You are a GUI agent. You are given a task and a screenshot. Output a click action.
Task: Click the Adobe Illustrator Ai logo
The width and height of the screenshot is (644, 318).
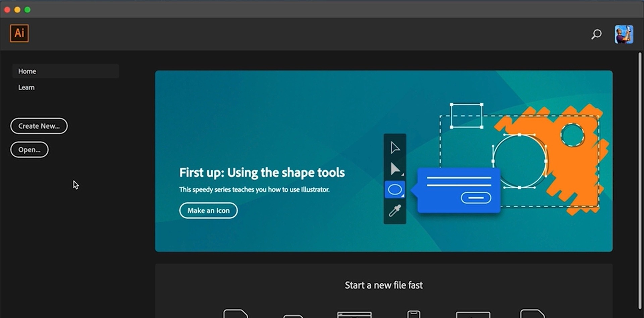click(x=19, y=34)
